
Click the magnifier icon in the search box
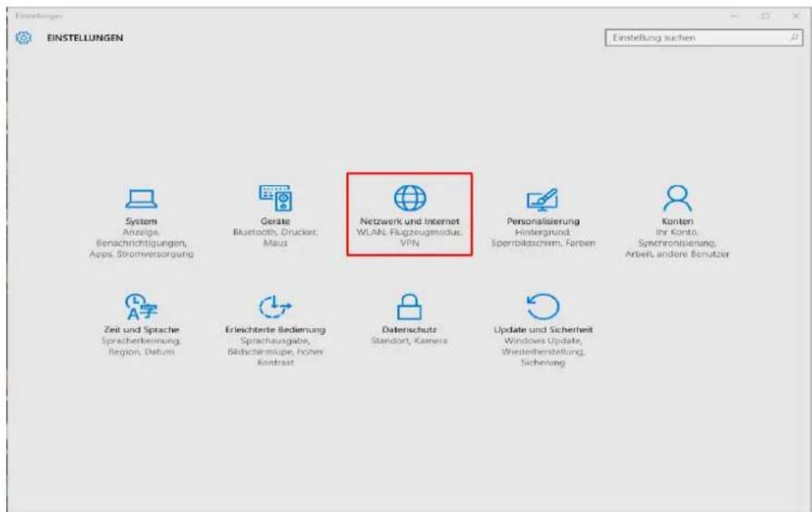794,38
